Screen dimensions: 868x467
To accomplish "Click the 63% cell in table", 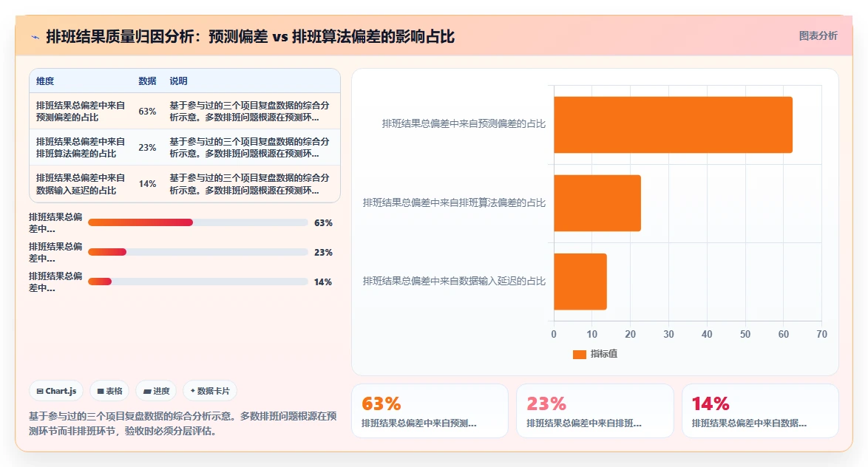I will [147, 112].
